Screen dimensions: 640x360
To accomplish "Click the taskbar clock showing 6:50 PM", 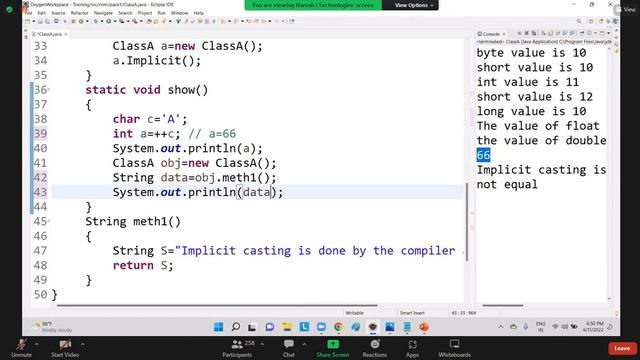I will click(x=594, y=327).
